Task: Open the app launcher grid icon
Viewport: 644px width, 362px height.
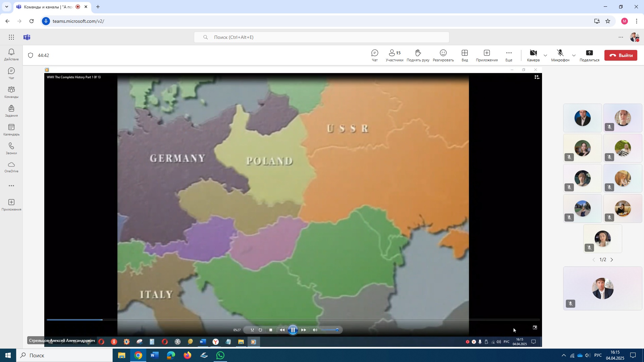Action: [11, 37]
